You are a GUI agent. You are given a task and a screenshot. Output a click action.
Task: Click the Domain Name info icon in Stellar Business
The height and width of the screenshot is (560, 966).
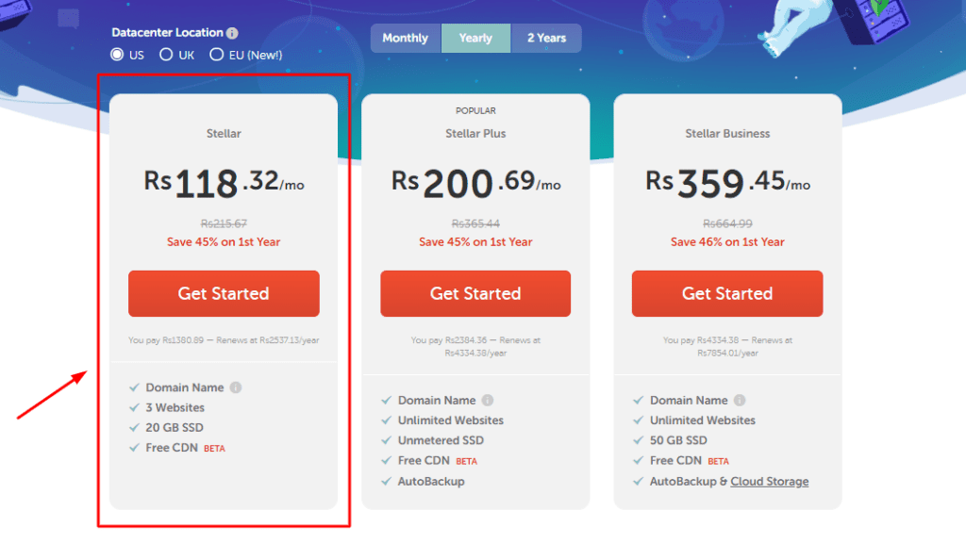pos(740,400)
